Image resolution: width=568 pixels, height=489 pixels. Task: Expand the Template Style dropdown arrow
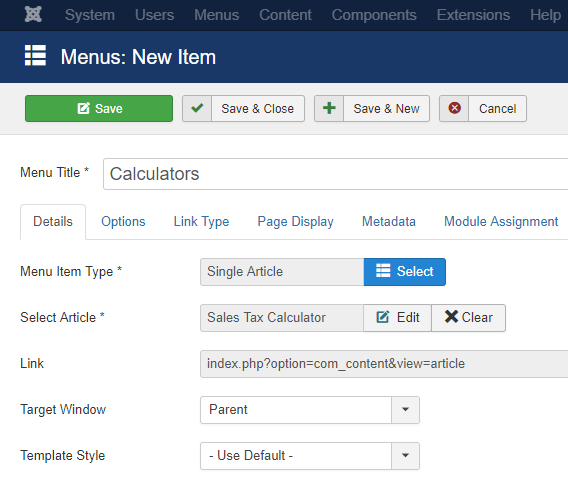tap(405, 456)
